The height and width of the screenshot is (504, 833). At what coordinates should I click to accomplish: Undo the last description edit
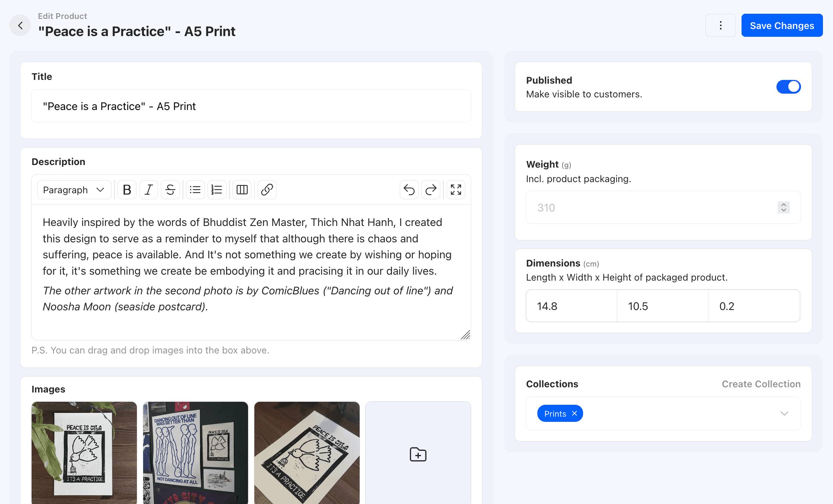pyautogui.click(x=409, y=190)
